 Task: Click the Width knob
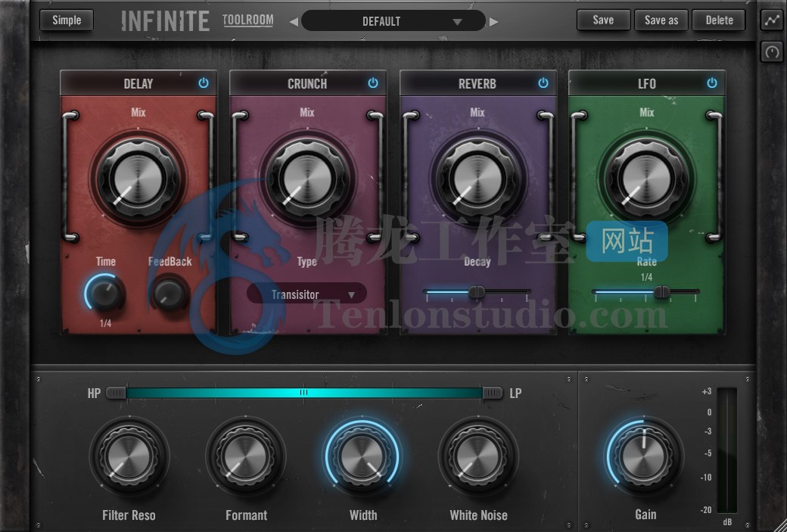362,457
